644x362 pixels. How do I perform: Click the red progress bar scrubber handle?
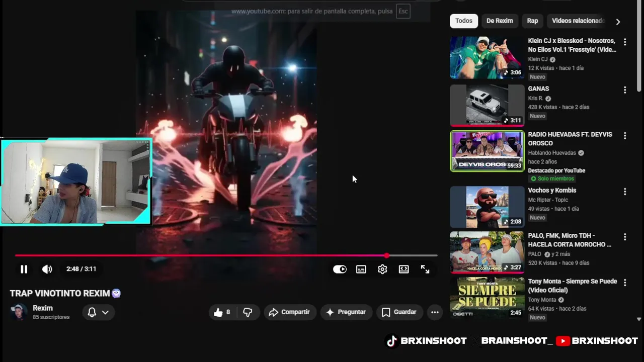tap(386, 255)
